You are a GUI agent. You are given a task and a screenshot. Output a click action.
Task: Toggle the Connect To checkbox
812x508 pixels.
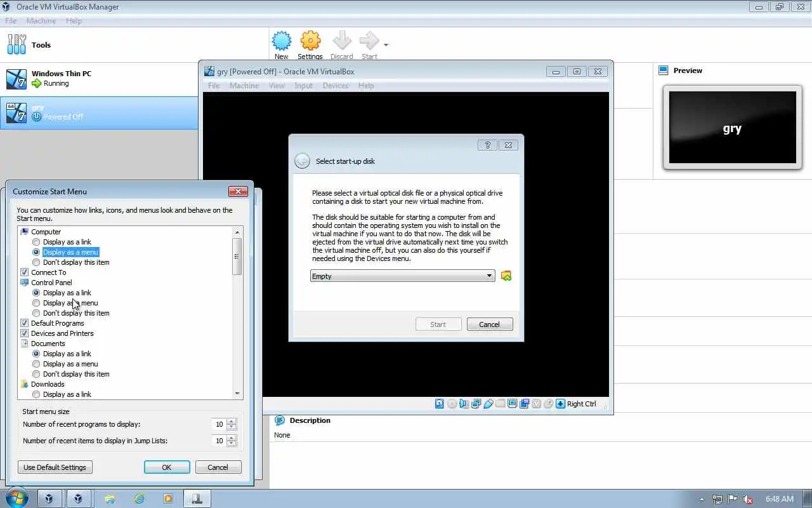click(25, 272)
